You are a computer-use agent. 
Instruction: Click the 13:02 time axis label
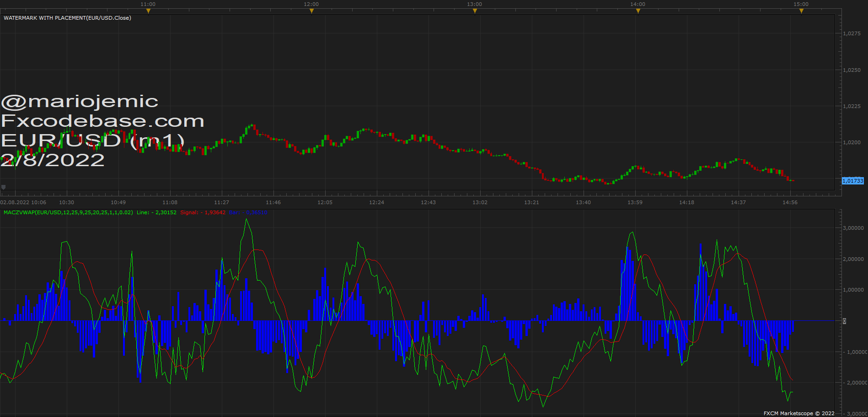coord(480,202)
